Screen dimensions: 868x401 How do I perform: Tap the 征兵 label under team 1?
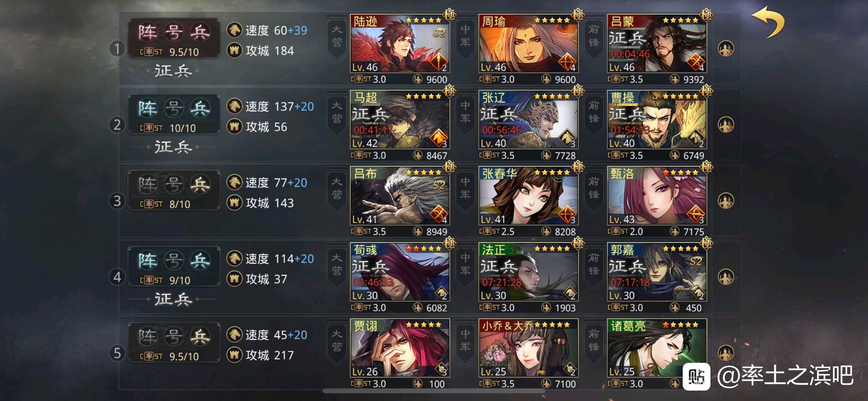173,71
